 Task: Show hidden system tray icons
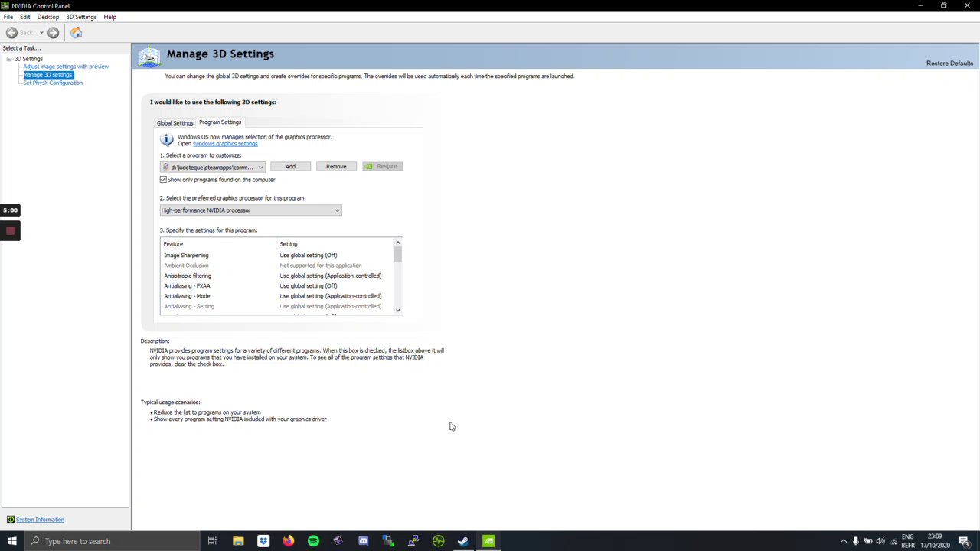(x=844, y=541)
